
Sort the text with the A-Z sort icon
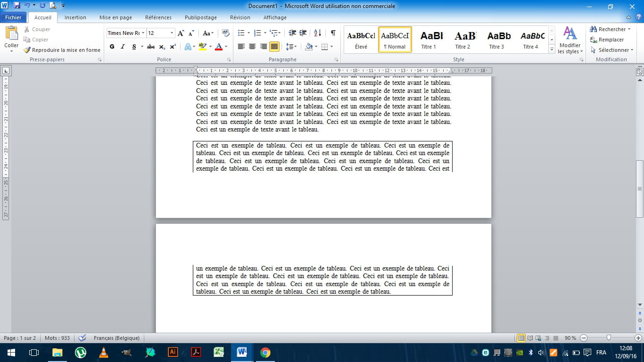[317, 33]
